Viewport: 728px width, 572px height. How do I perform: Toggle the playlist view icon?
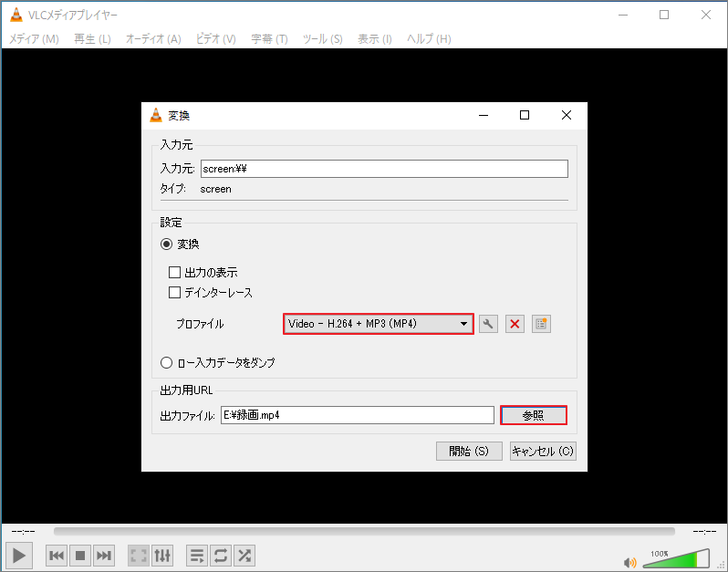pyautogui.click(x=197, y=556)
